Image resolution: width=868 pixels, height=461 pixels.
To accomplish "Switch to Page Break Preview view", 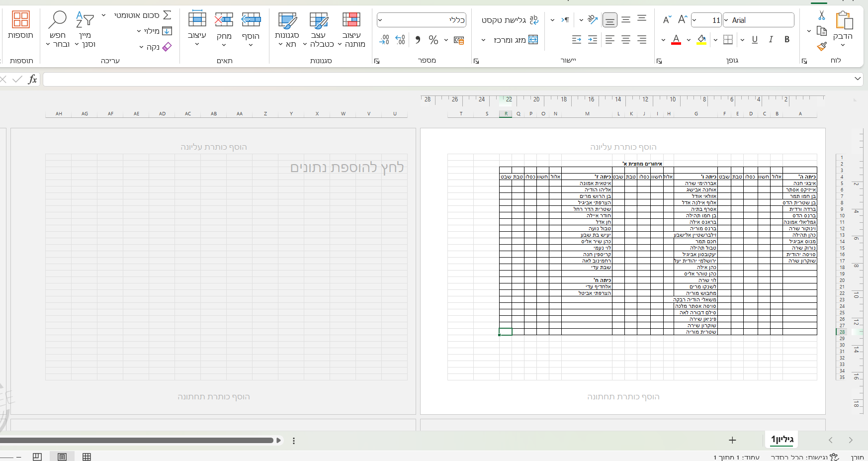I will [x=37, y=457].
